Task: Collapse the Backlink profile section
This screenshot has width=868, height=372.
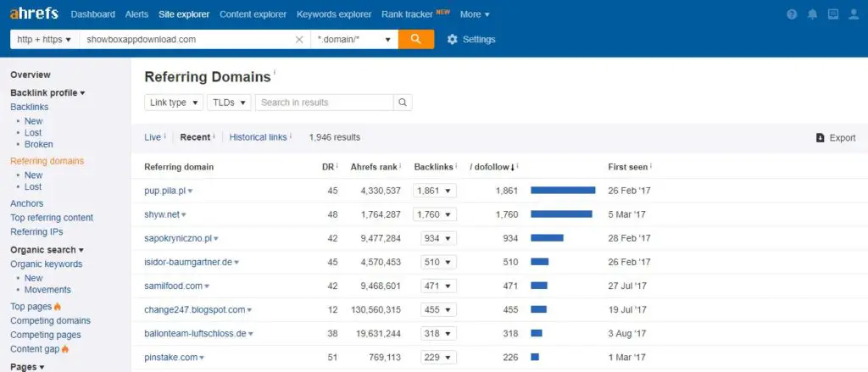Action: pyautogui.click(x=47, y=92)
